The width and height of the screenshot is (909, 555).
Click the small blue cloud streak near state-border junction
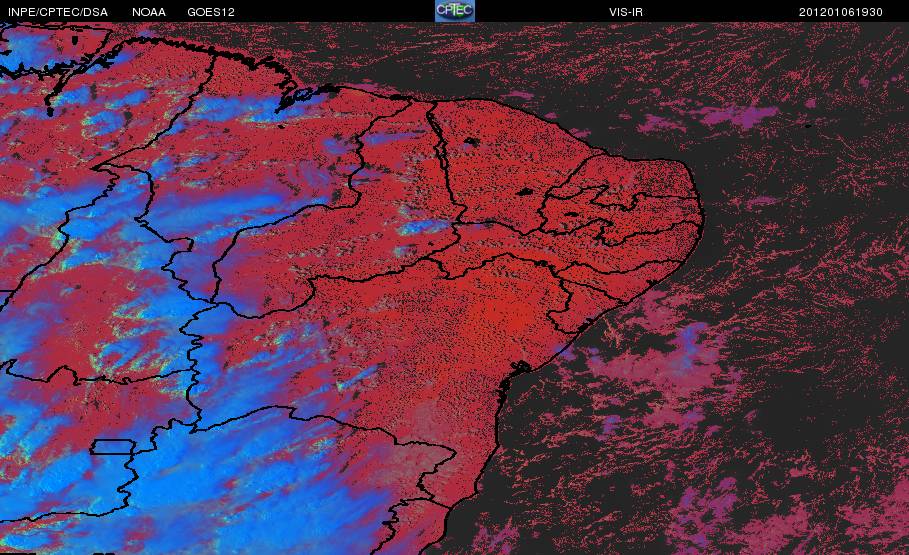[x=423, y=227]
